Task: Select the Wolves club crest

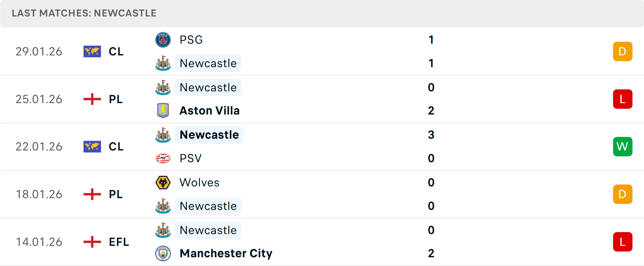Action: pyautogui.click(x=163, y=182)
